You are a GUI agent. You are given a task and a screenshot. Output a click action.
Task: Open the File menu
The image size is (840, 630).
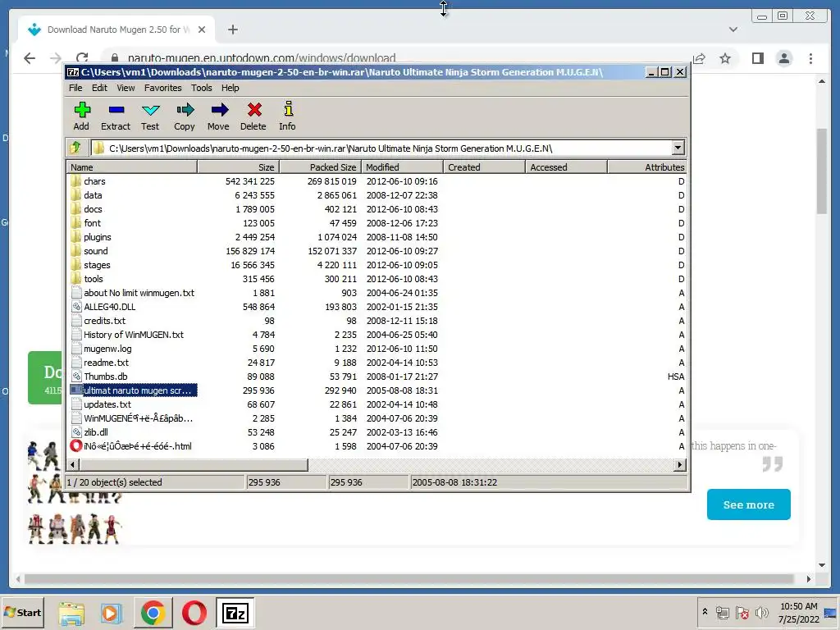pyautogui.click(x=75, y=88)
